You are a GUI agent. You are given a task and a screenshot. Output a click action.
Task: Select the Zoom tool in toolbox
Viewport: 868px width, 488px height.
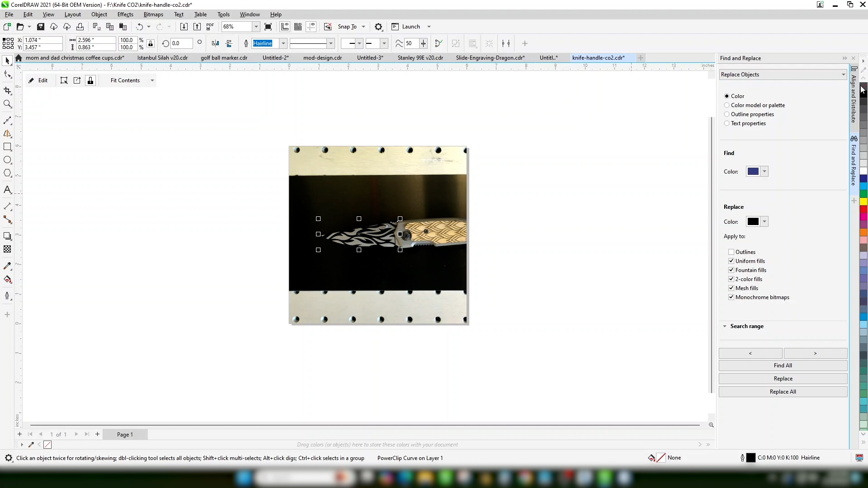tap(7, 104)
